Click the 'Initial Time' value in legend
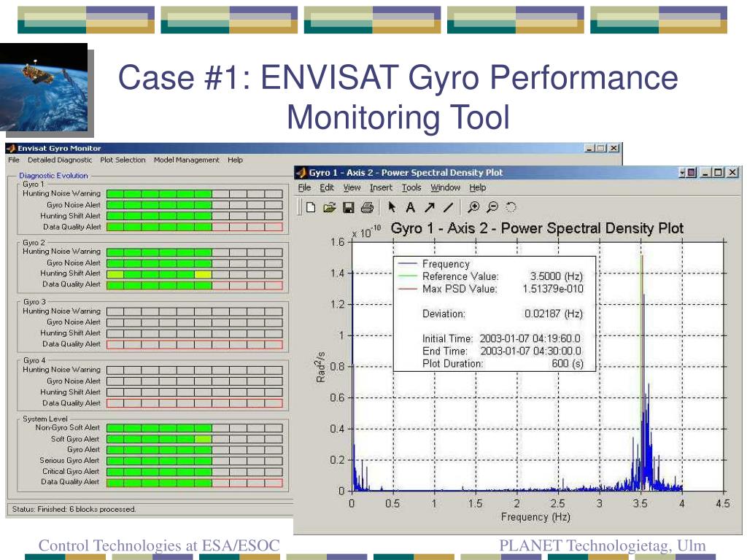Screen dimensions: 747x560 click(530, 338)
